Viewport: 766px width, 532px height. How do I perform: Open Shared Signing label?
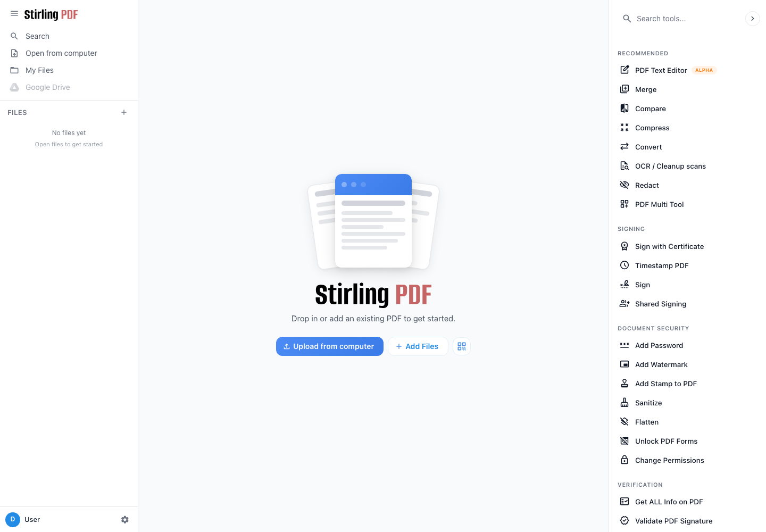coord(661,304)
